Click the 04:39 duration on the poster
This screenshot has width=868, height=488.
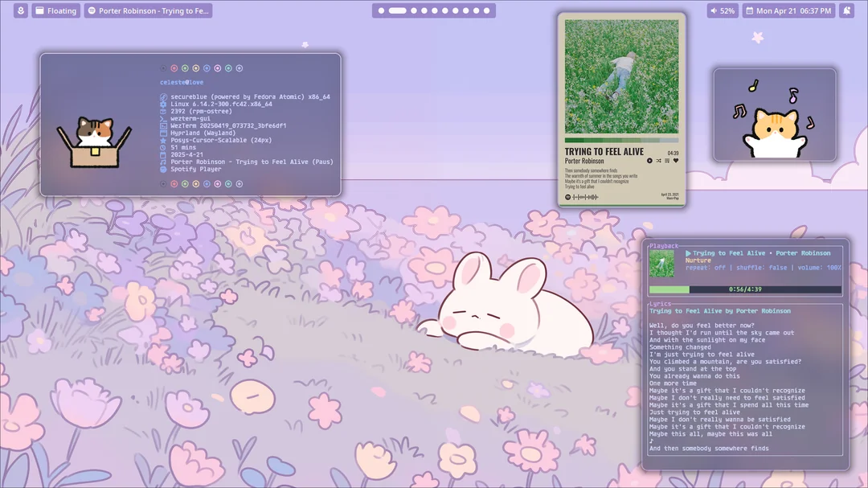[x=673, y=153]
